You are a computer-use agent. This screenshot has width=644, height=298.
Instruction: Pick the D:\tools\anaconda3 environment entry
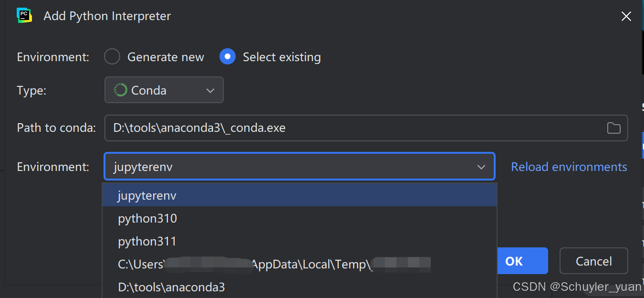[300, 287]
